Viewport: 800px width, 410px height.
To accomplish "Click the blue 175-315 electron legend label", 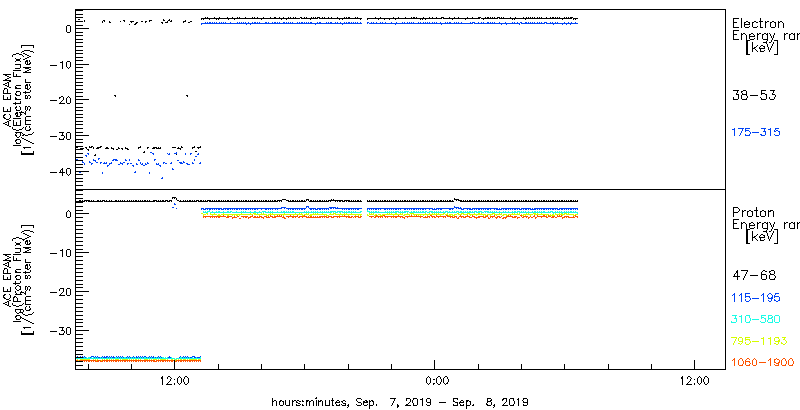I will tap(756, 132).
